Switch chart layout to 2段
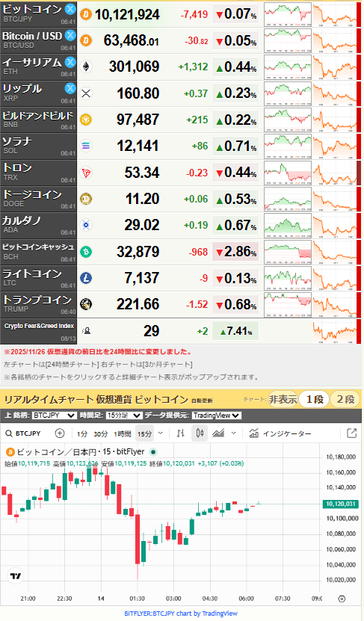The width and height of the screenshot is (364, 621). click(x=345, y=399)
